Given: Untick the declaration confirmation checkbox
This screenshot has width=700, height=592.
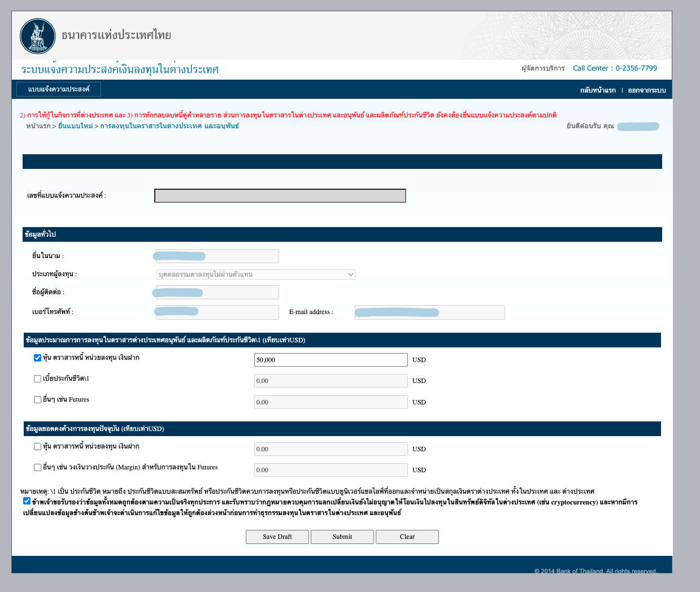Looking at the screenshot, I should 27,501.
